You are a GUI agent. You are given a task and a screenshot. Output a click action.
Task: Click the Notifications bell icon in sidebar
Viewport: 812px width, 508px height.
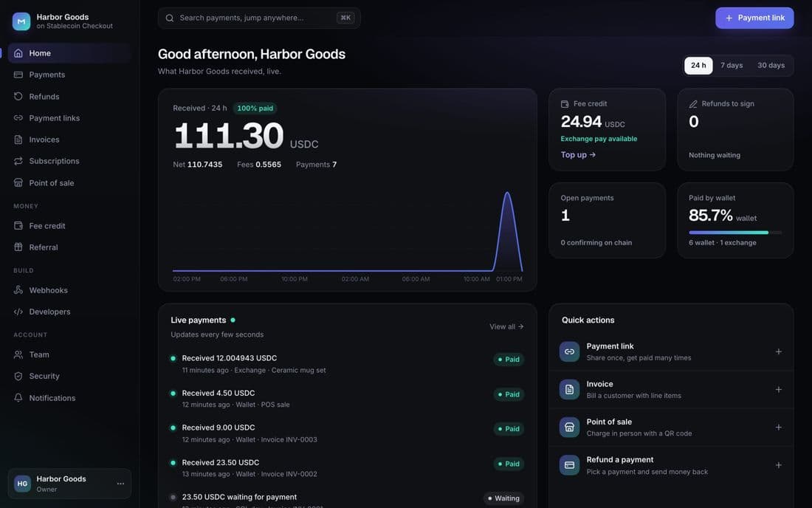pyautogui.click(x=18, y=398)
